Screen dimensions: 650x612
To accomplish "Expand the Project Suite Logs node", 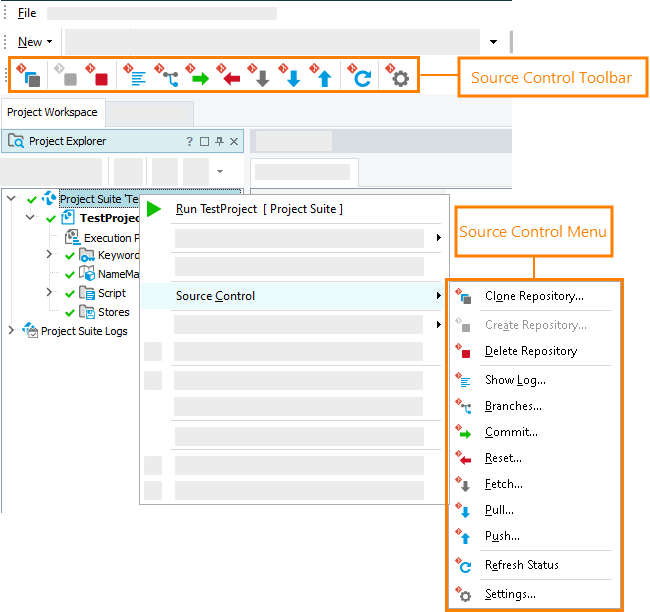I will click(x=12, y=331).
